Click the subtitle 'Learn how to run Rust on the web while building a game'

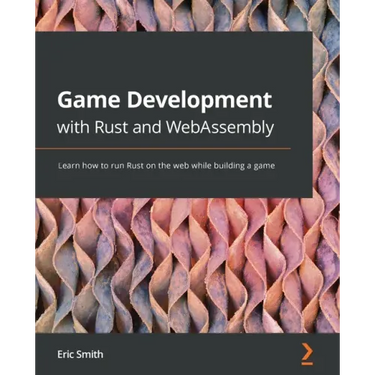point(166,166)
